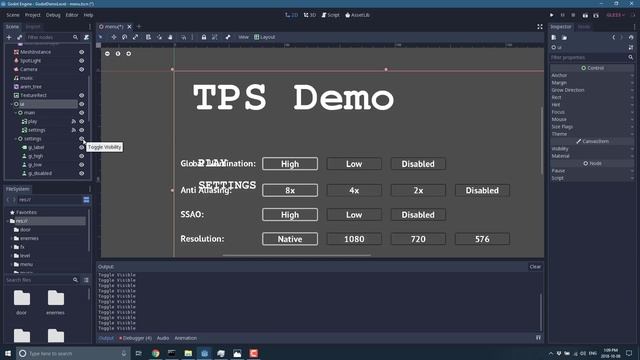640x360 pixels.
Task: Toggle visibility of ui node
Action: coord(82,104)
